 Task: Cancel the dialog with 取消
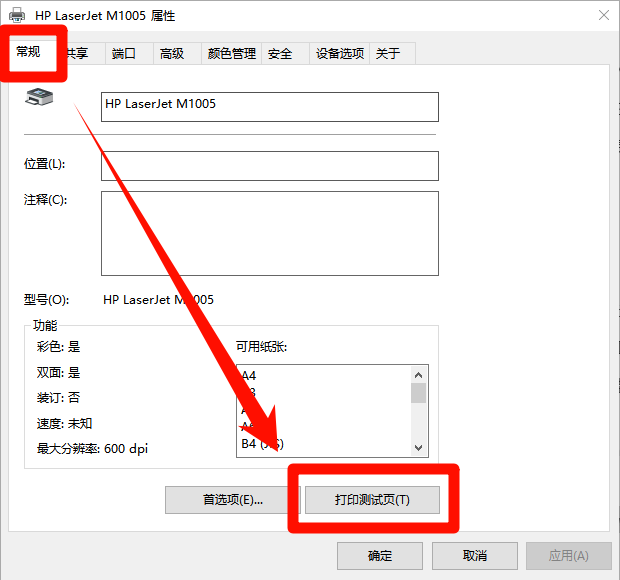pos(474,556)
